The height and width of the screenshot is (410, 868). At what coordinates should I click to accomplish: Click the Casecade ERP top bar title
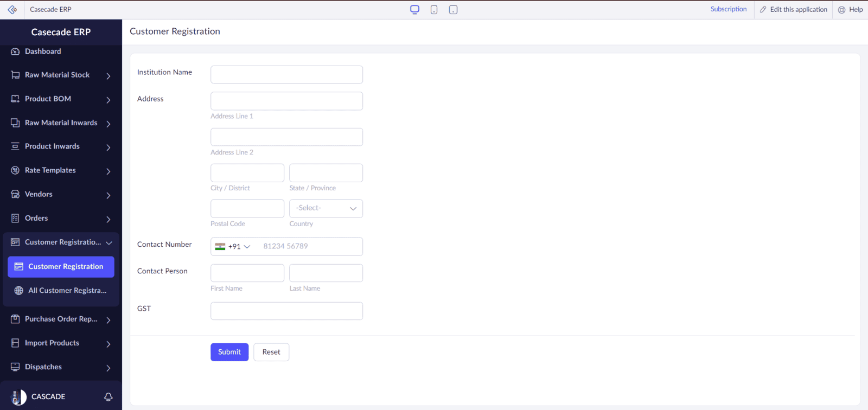(50, 10)
